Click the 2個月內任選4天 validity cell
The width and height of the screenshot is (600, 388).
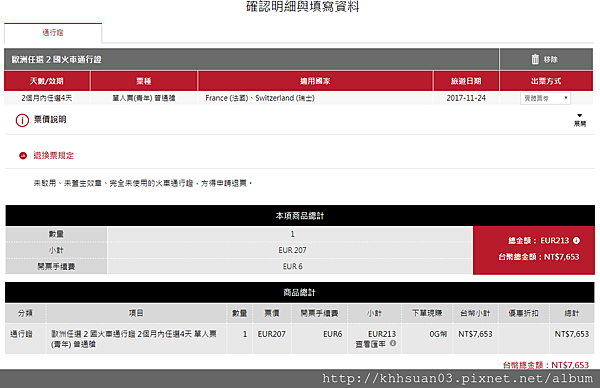click(47, 98)
